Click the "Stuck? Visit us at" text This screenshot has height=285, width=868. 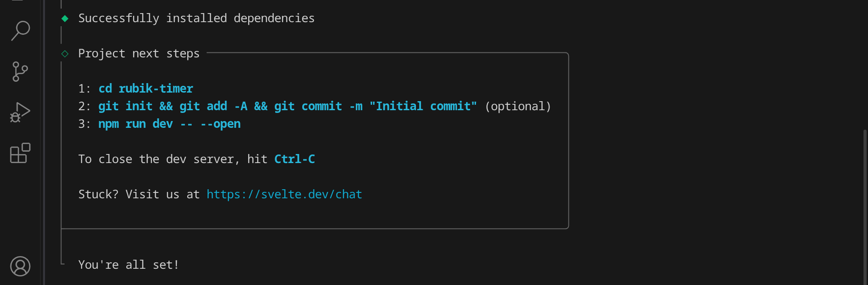(x=139, y=194)
